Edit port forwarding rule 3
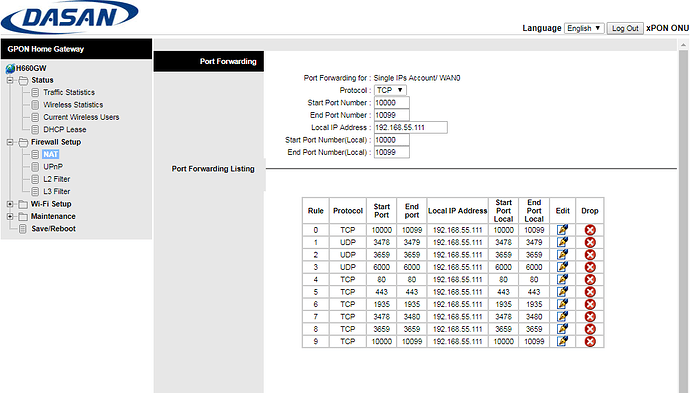Image resolution: width=690 pixels, height=393 pixels. 562,267
